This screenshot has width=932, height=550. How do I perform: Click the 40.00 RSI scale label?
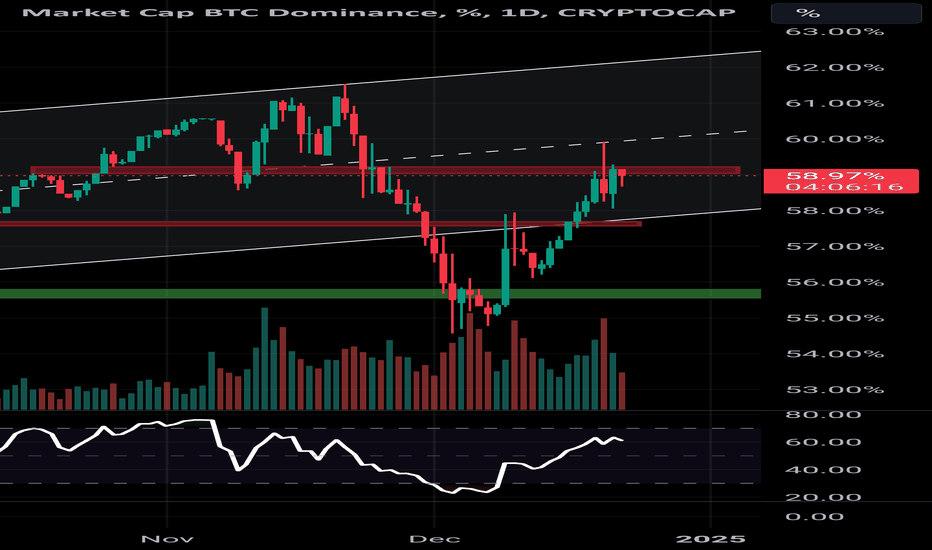[x=823, y=470]
